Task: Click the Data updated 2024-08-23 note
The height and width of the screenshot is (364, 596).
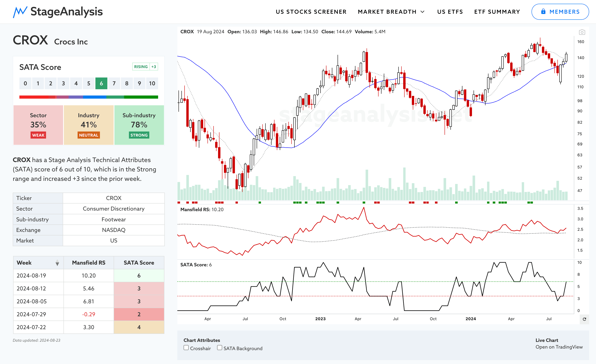Action: (x=36, y=340)
